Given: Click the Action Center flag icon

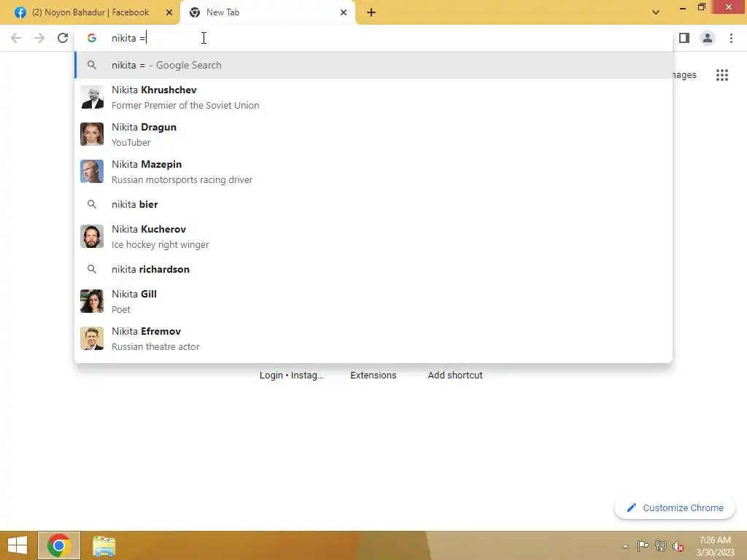Looking at the screenshot, I should [643, 545].
